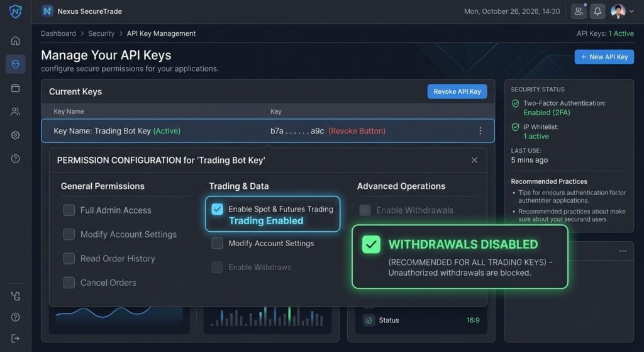
Task: Open the Home icon in the sidebar
Action: [15, 40]
